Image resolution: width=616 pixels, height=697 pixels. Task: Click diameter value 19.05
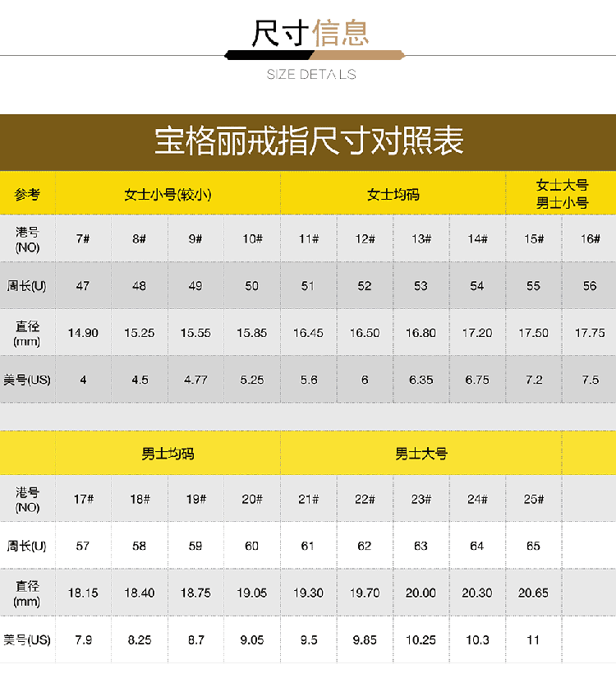coord(252,593)
